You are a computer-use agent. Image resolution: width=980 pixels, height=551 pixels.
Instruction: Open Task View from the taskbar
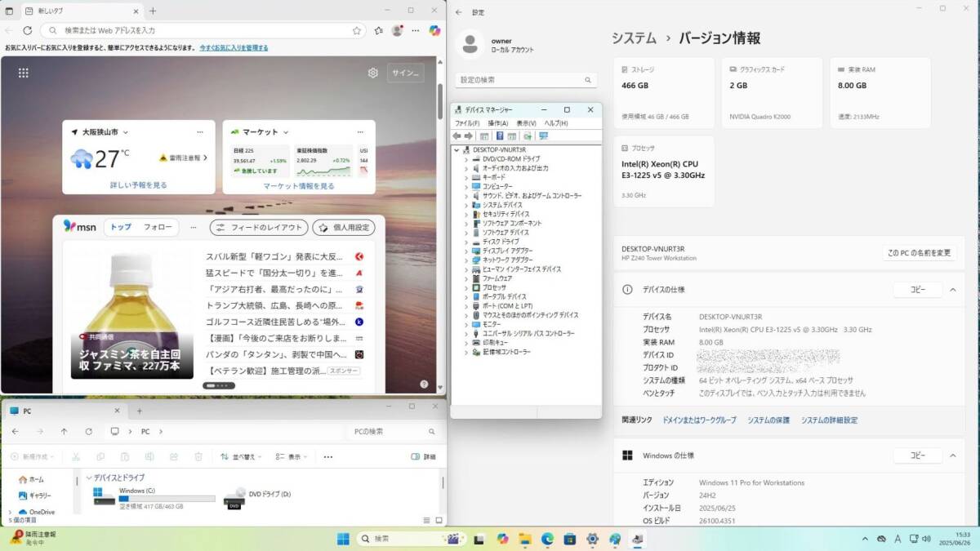pyautogui.click(x=480, y=539)
